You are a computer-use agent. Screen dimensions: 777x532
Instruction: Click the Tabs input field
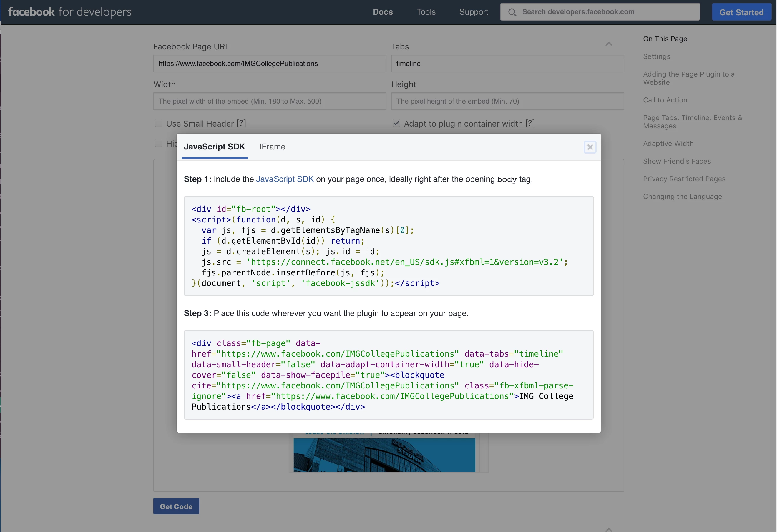pos(507,64)
